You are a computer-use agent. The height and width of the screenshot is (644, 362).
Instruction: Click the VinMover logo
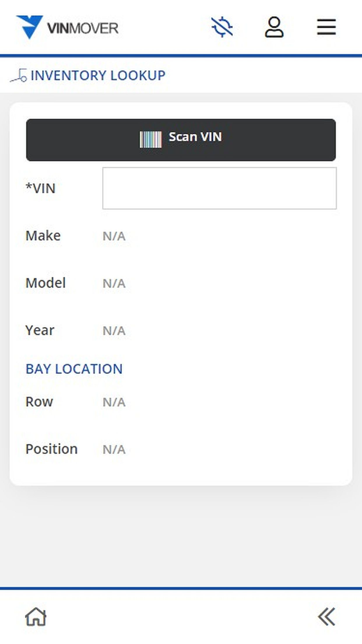(67, 27)
